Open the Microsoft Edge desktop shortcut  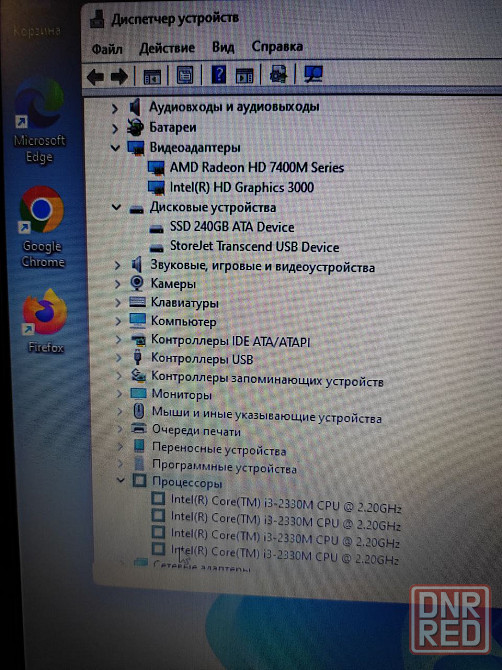click(39, 120)
